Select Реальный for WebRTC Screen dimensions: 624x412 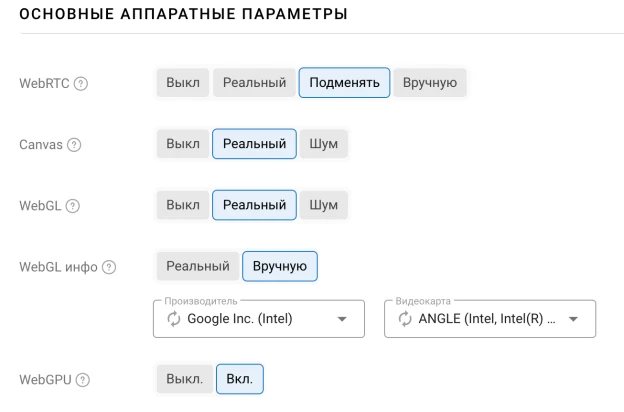(x=254, y=83)
